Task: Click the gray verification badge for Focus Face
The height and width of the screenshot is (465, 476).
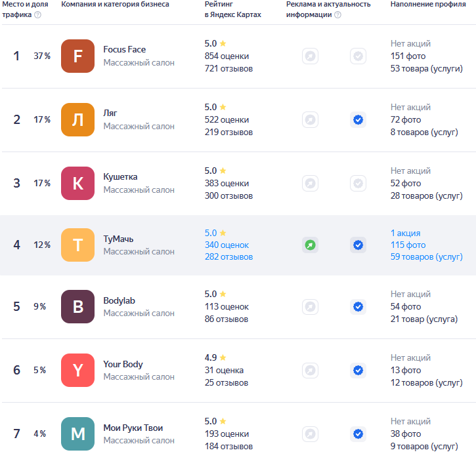Action: [358, 56]
